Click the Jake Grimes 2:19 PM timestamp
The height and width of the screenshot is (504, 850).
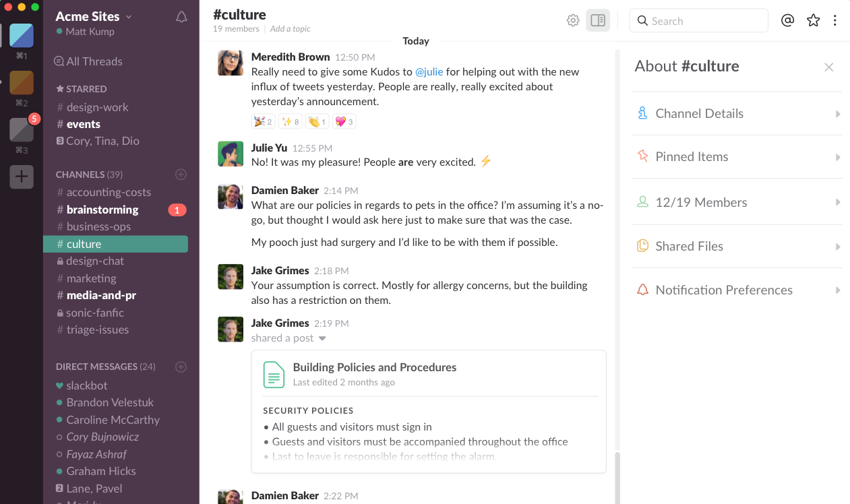click(332, 324)
